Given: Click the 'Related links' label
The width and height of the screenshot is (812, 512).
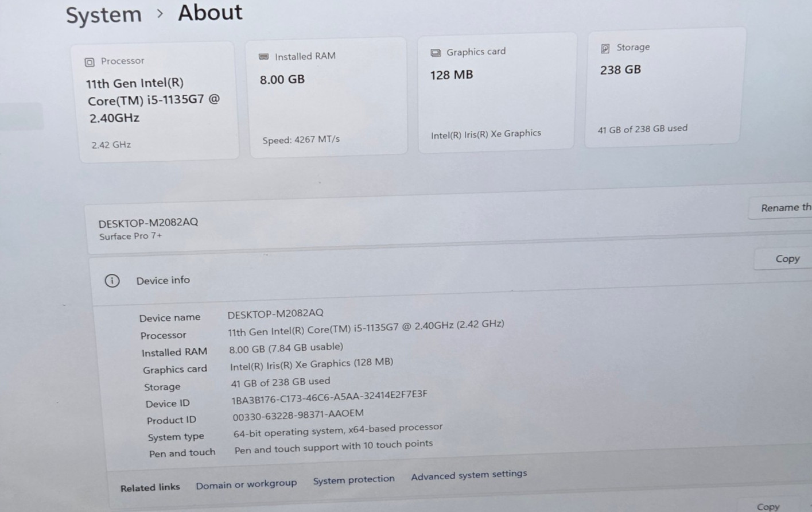Looking at the screenshot, I should click(x=150, y=487).
